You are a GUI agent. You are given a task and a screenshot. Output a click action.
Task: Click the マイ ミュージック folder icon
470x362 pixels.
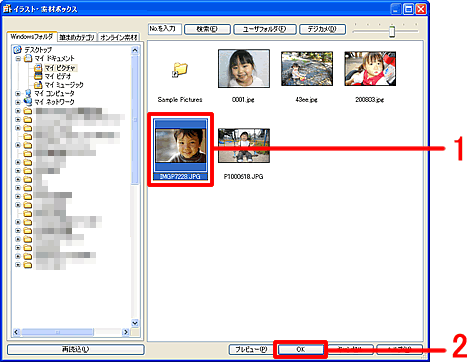tap(38, 85)
